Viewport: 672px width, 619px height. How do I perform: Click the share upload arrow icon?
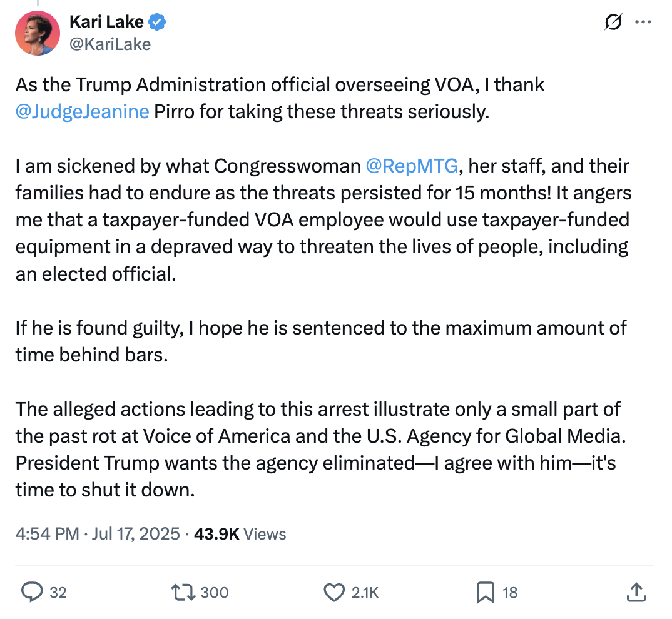pos(636,591)
